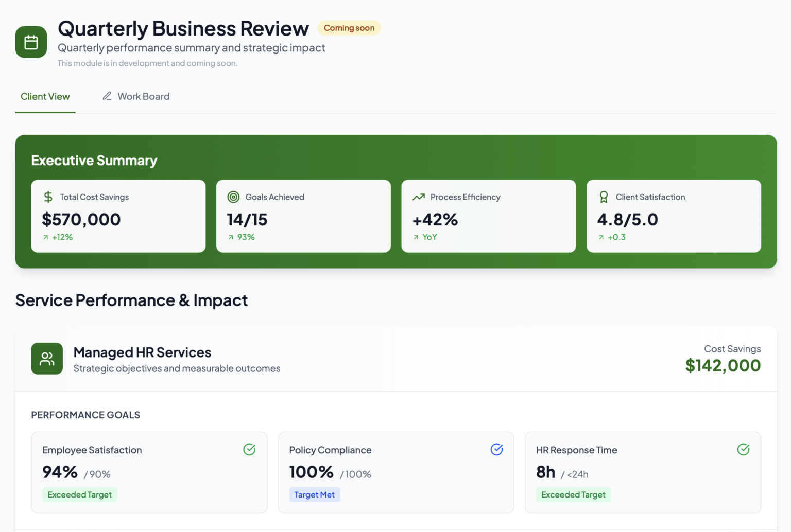Click the people icon for Managed HR Services
The height and width of the screenshot is (532, 791).
click(47, 359)
